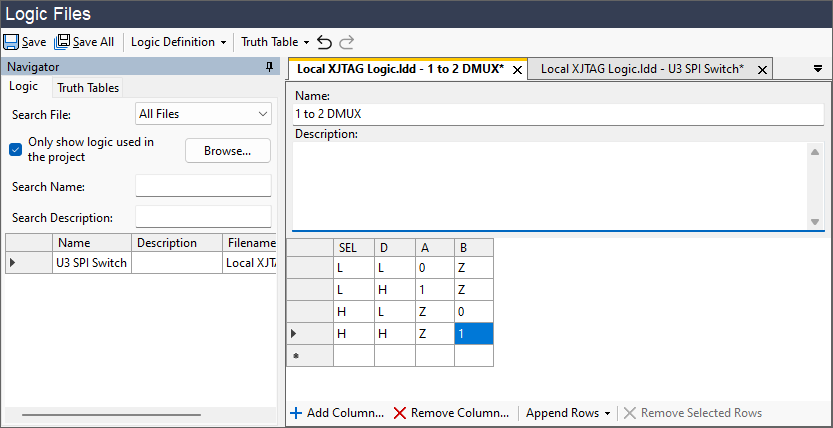Click the Save All icon
Screen dimensions: 833x428
(62, 42)
